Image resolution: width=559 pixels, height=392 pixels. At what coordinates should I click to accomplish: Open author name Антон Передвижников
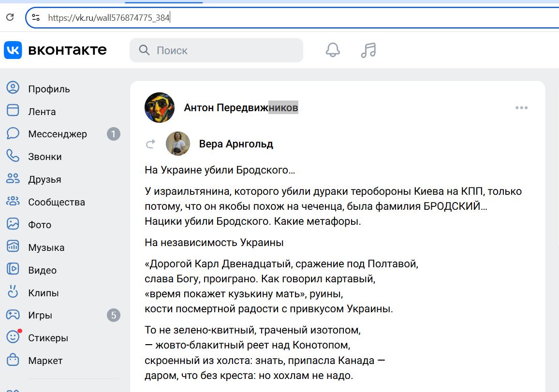[241, 108]
